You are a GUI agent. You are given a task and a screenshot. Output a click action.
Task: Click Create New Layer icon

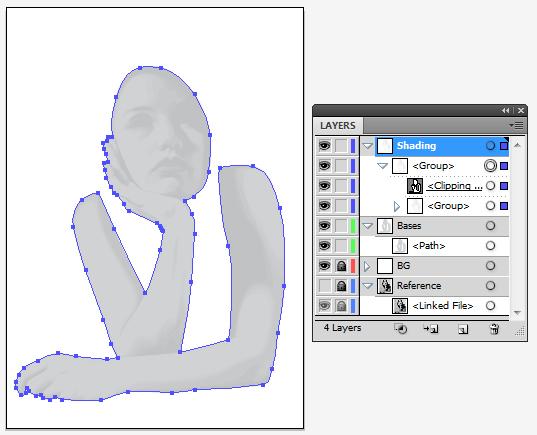click(x=463, y=330)
